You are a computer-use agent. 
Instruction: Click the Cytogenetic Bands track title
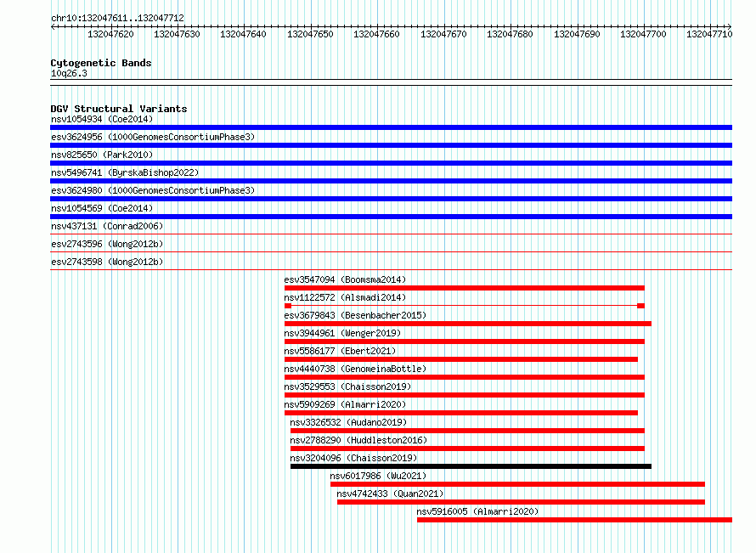101,63
